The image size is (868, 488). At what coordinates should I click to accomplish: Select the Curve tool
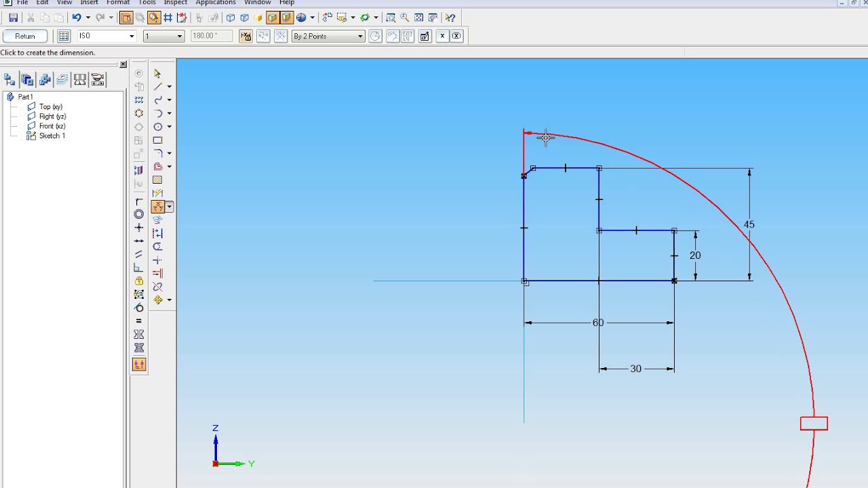coord(157,100)
